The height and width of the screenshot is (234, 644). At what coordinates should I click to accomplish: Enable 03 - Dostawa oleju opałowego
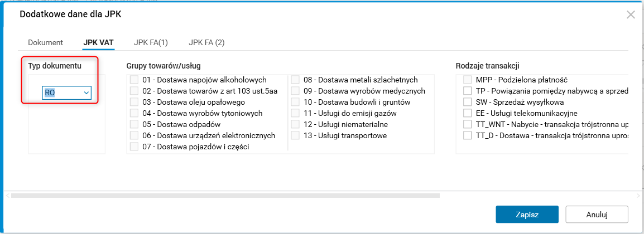(x=134, y=103)
